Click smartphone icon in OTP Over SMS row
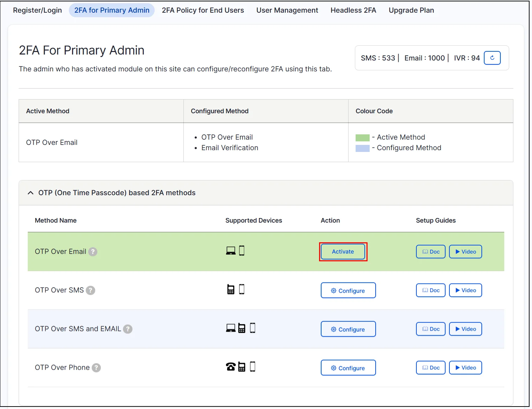 tap(242, 289)
